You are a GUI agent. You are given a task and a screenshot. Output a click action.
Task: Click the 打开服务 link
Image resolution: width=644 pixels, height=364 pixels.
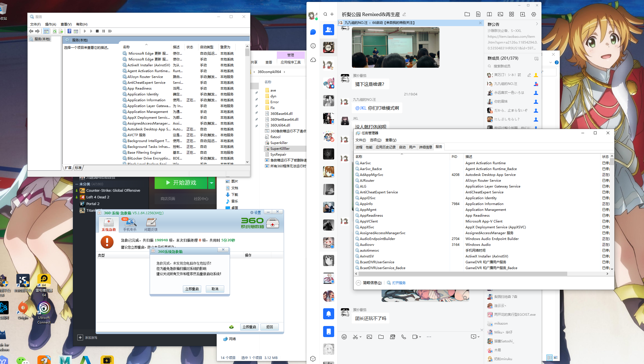[x=399, y=283]
